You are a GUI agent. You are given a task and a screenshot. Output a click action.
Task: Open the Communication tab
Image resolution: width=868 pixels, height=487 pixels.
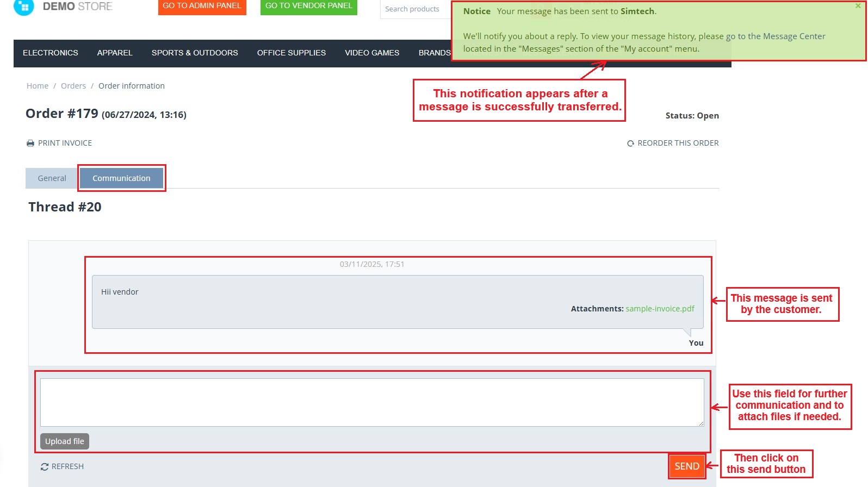[121, 178]
